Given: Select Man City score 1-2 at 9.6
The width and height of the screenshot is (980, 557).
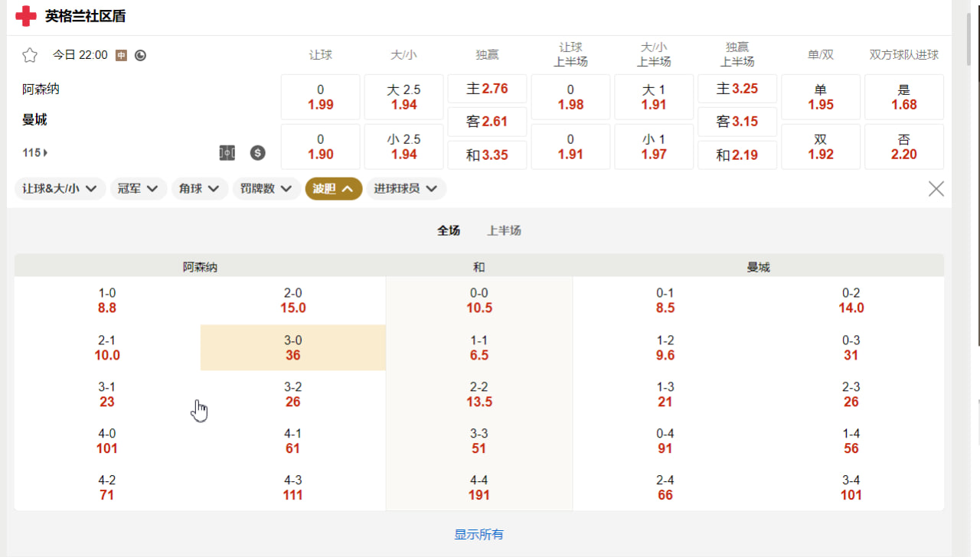Looking at the screenshot, I should click(x=665, y=347).
